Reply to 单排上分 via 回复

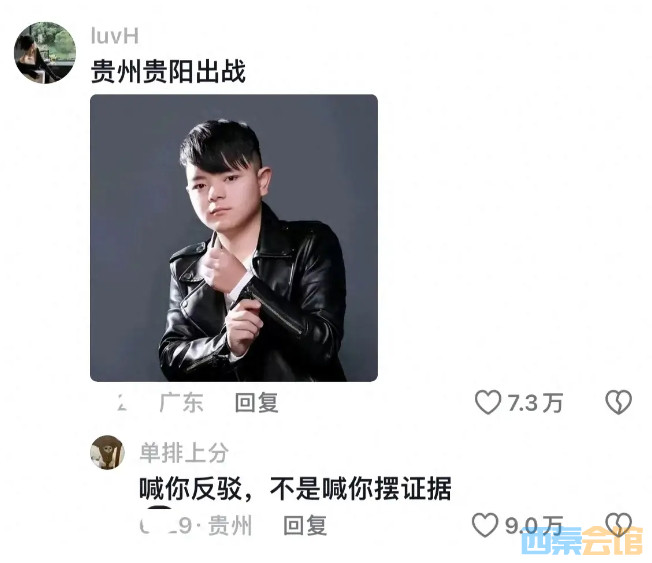click(x=305, y=525)
